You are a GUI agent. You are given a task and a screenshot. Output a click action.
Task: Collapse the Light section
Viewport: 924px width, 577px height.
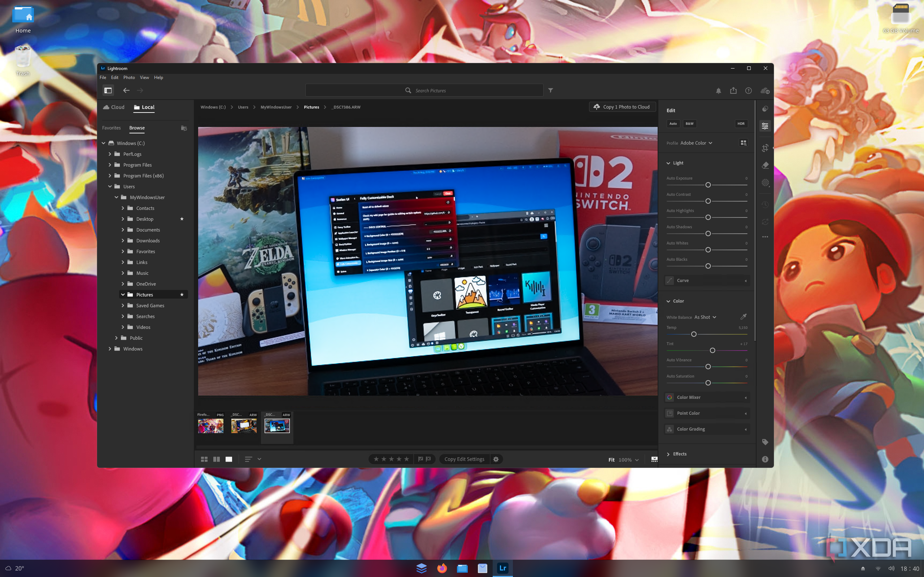pyautogui.click(x=668, y=163)
